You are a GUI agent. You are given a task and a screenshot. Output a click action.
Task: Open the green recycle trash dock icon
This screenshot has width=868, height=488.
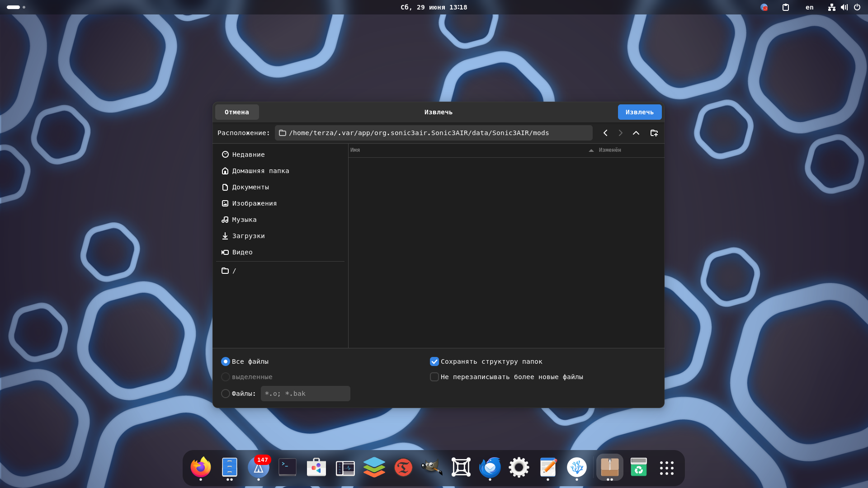pyautogui.click(x=639, y=467)
